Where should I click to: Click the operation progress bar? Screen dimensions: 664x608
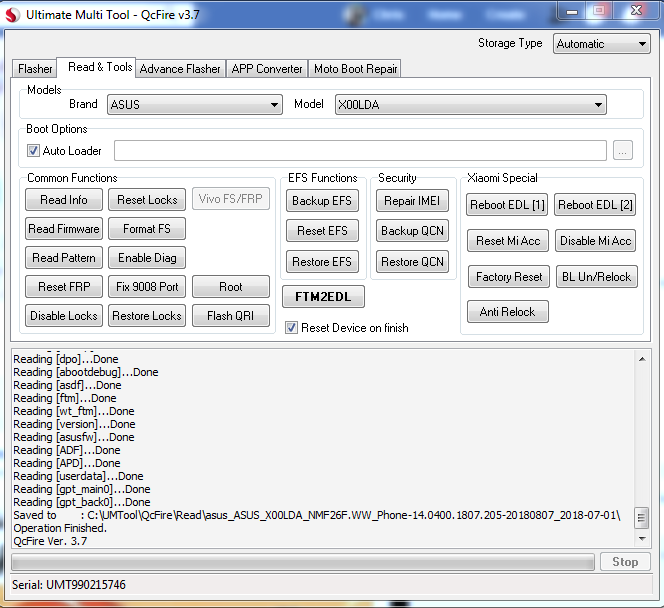[x=303, y=562]
